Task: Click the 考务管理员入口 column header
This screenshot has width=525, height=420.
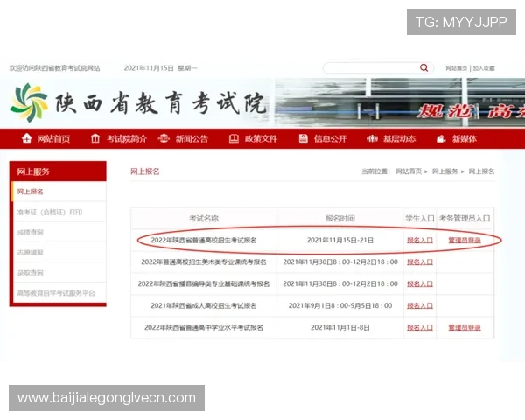Action: coord(465,219)
